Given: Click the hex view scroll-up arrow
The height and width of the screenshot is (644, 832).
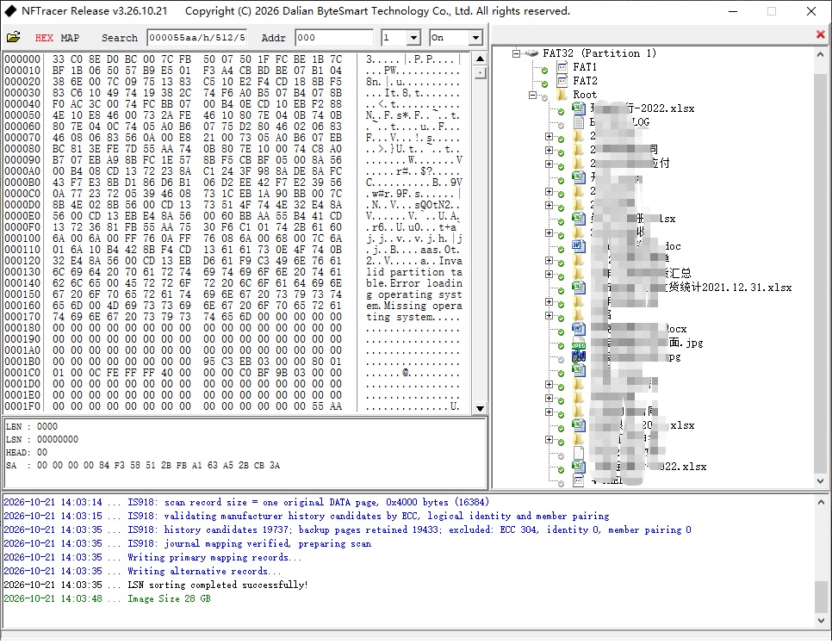Looking at the screenshot, I should click(480, 59).
